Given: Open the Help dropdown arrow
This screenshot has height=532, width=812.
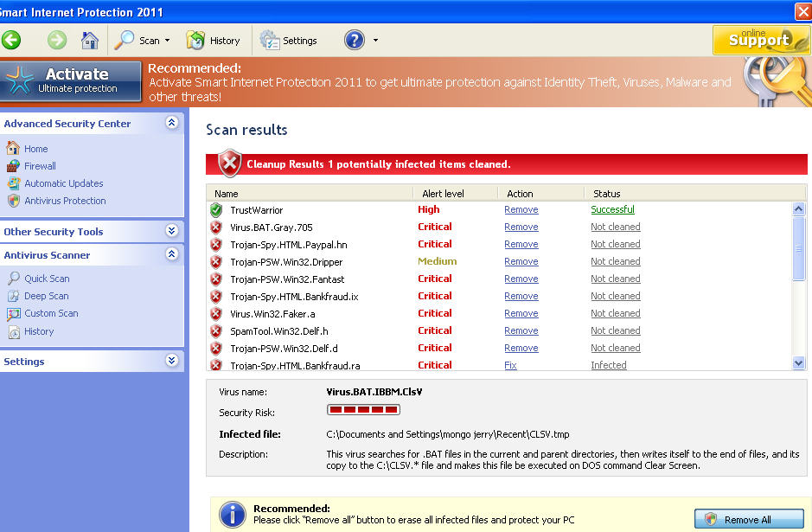Looking at the screenshot, I should pos(375,41).
